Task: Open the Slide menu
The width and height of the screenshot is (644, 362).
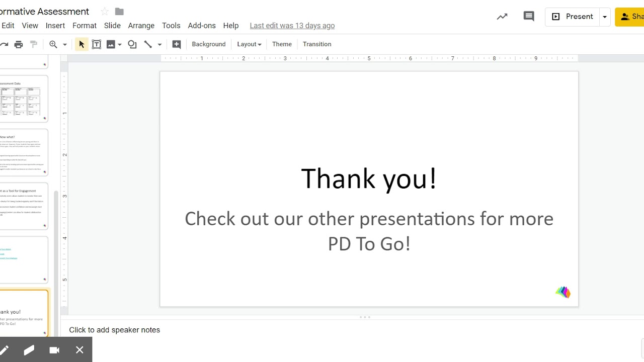Action: (112, 26)
